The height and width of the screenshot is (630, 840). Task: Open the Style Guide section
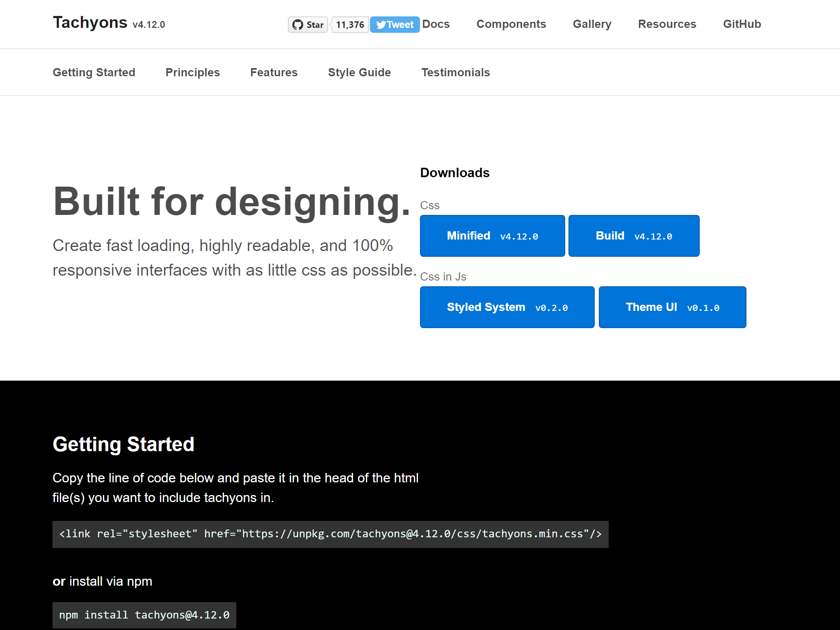359,73
